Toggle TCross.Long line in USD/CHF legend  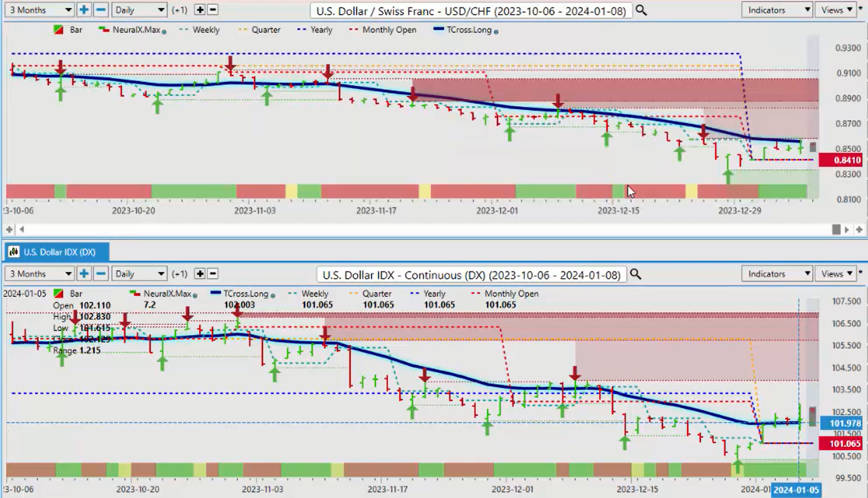click(463, 30)
